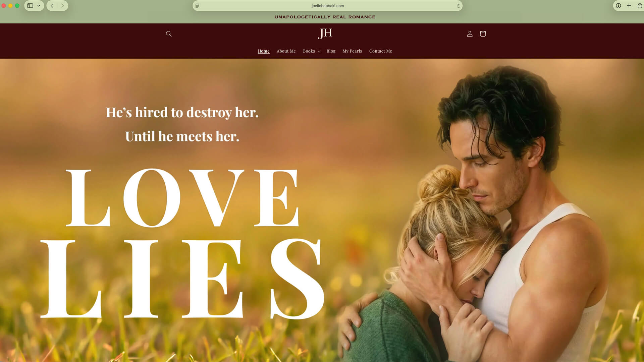The width and height of the screenshot is (644, 362).
Task: Click the joellehabbaki.com address bar
Action: (x=327, y=6)
